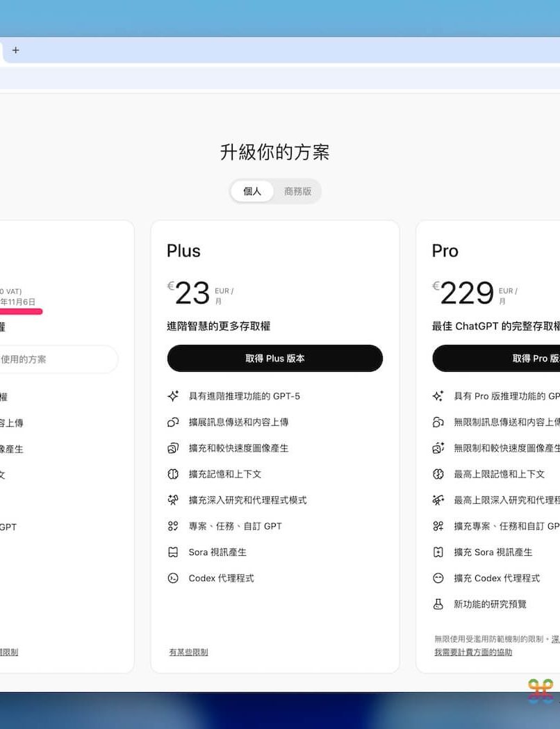Click the grid icon beside 專案、任務、自訂 GPT
The height and width of the screenshot is (729, 560).
pyautogui.click(x=173, y=526)
